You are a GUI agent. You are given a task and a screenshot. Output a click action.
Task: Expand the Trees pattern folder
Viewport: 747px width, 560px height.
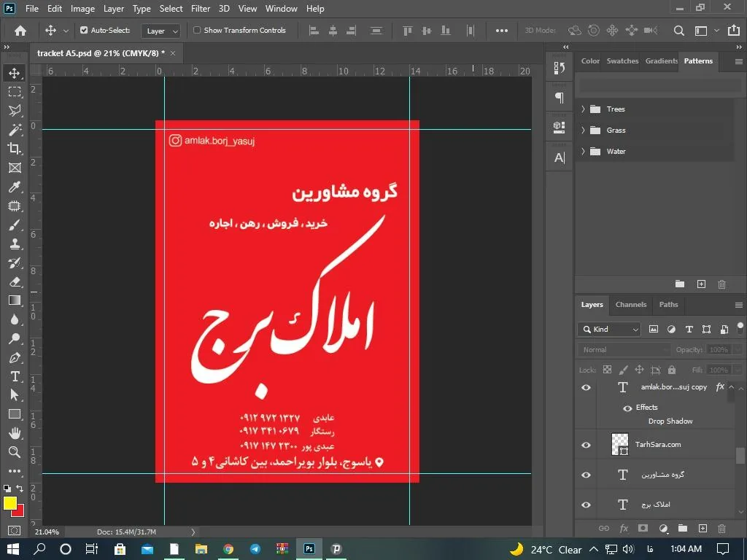[x=583, y=109]
